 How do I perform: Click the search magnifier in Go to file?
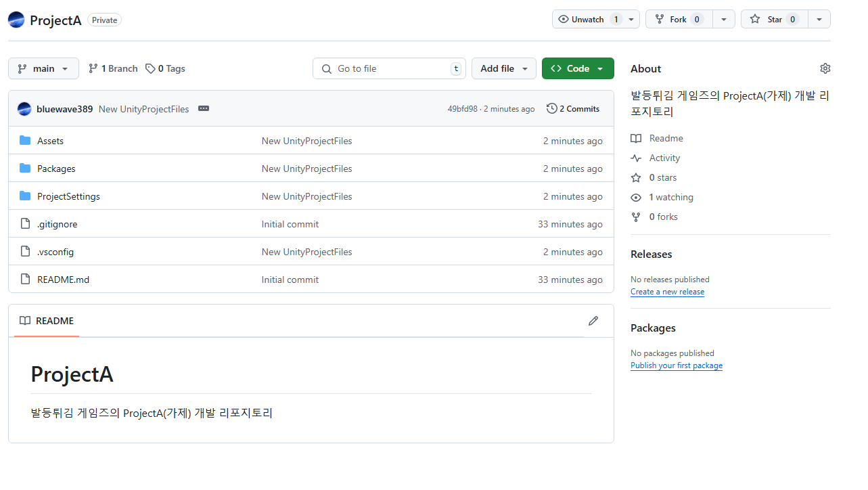[x=327, y=68]
